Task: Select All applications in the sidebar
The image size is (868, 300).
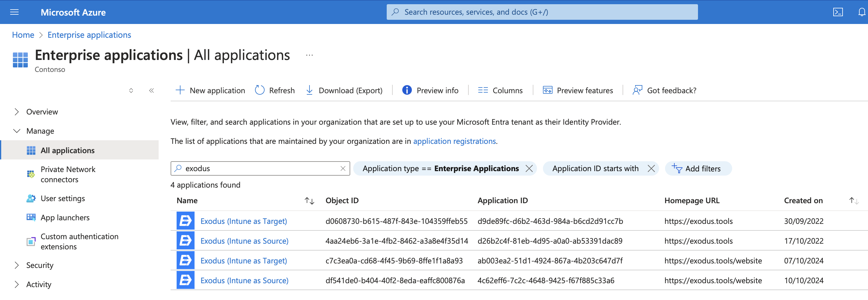Action: coord(80,150)
